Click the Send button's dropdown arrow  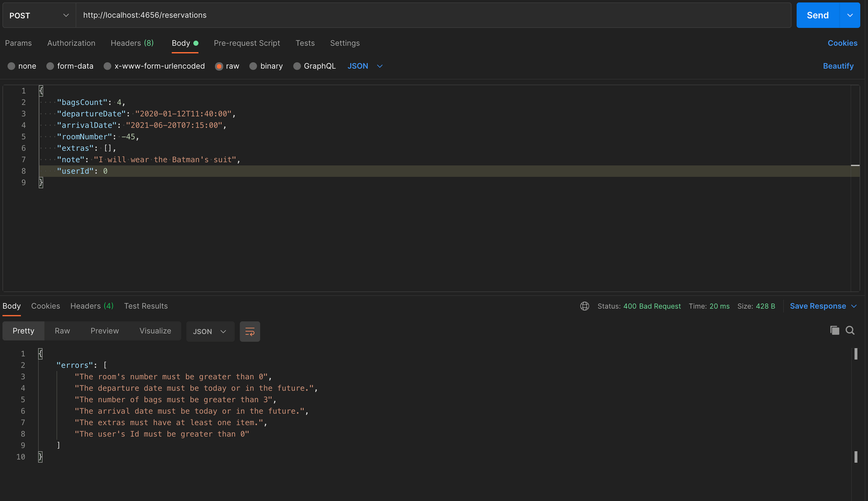(850, 15)
